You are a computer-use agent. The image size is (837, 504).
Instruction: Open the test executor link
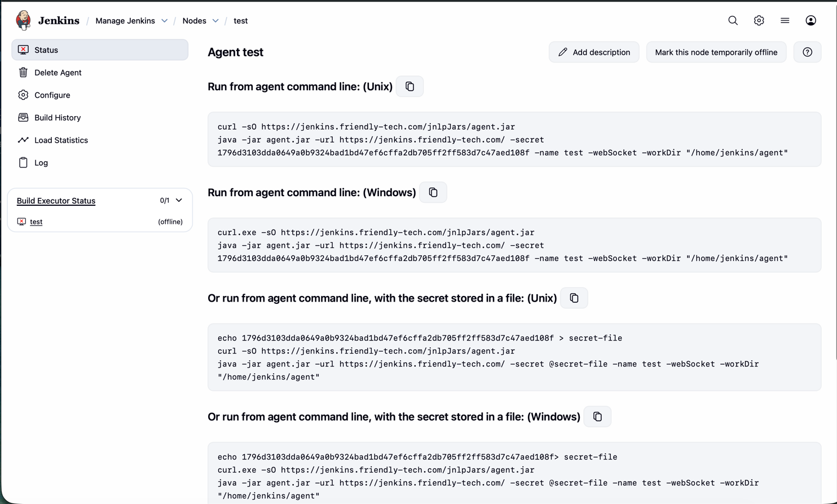36,222
